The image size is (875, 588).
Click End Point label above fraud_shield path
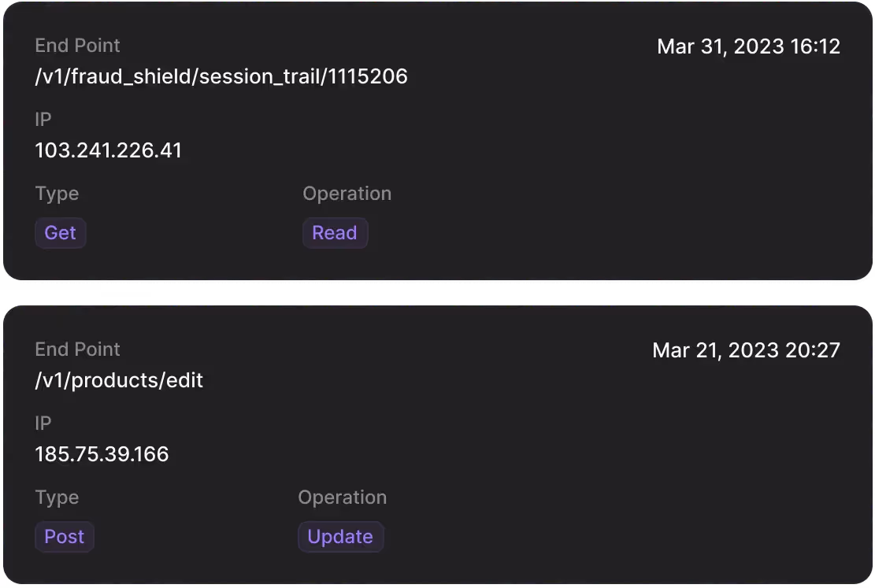[77, 46]
